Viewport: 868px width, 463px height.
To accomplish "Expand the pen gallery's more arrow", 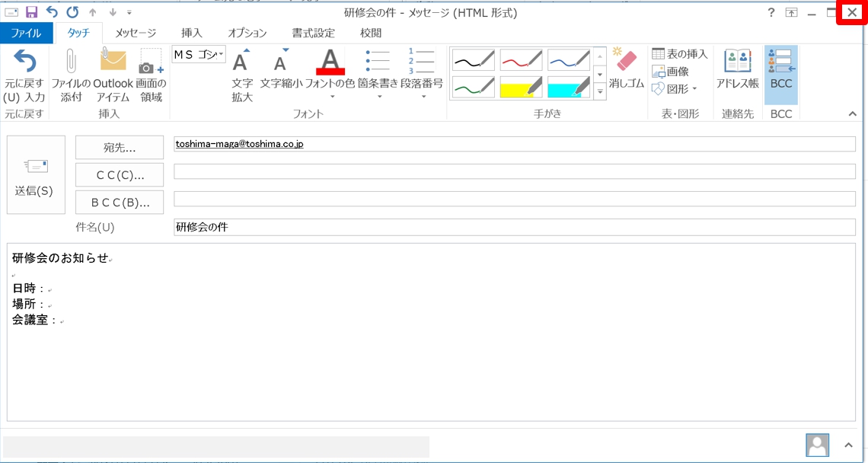I will pos(600,92).
